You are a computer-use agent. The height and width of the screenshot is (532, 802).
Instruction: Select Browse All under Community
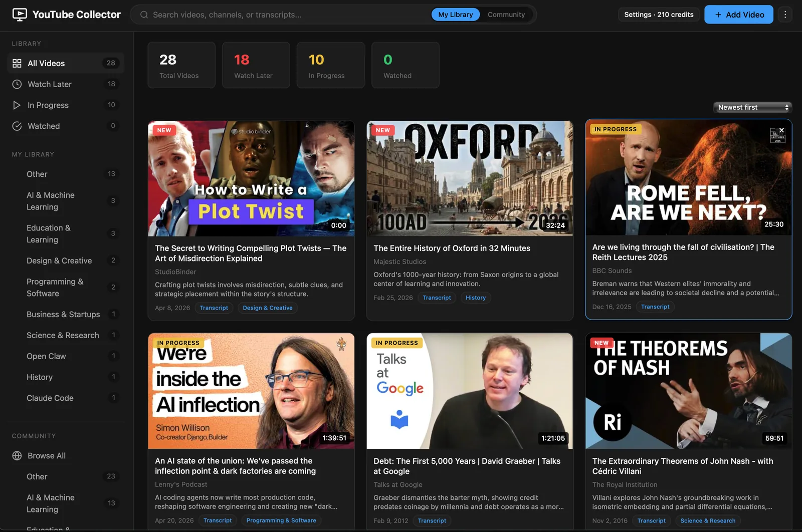point(66,456)
